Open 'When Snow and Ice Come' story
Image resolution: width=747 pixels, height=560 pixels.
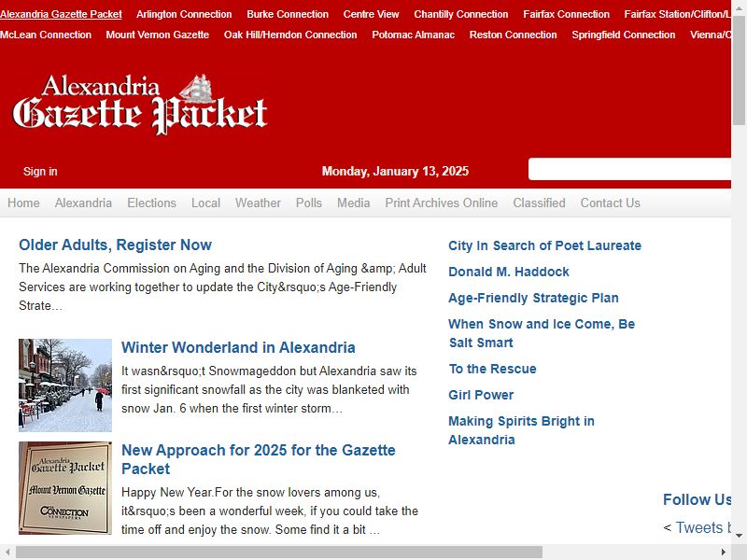pos(542,333)
